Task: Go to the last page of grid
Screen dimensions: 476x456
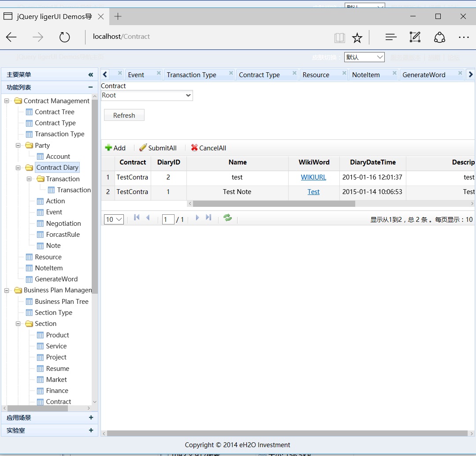Action: (208, 217)
